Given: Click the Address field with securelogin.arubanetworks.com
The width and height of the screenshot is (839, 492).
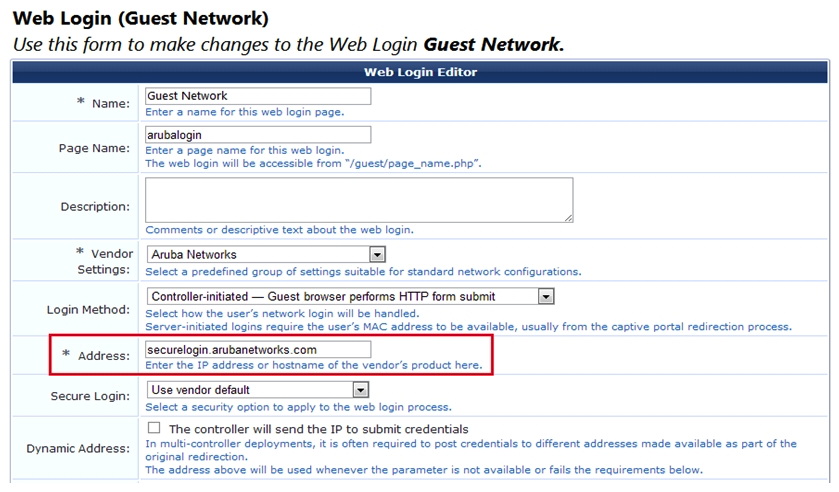Looking at the screenshot, I should pos(258,350).
